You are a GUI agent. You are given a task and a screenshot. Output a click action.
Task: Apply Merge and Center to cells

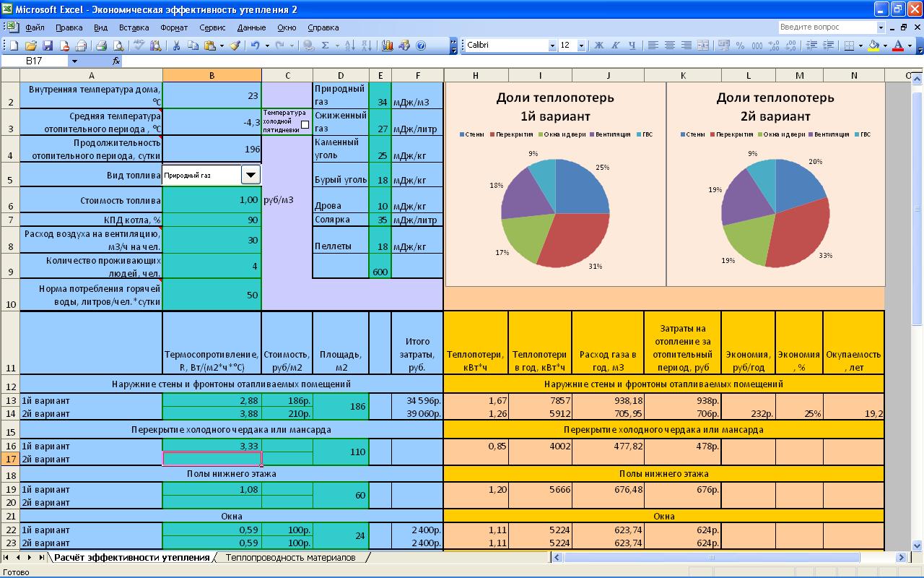tap(702, 46)
